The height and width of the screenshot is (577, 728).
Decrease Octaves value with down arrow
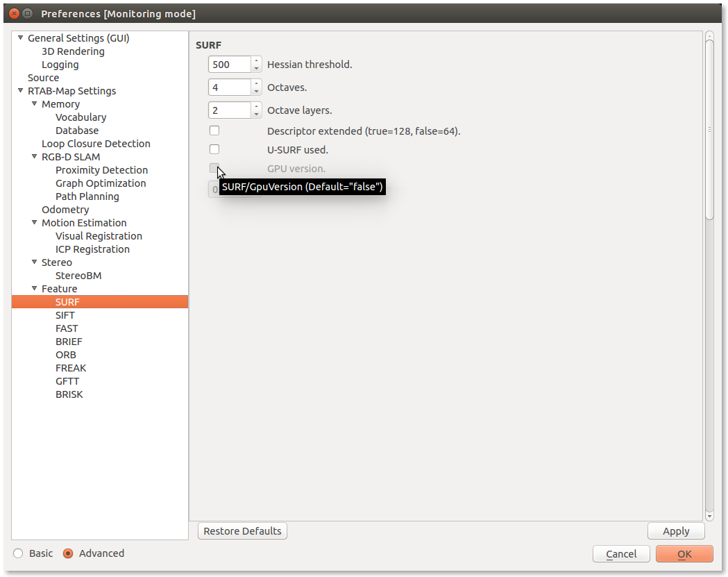[x=257, y=91]
